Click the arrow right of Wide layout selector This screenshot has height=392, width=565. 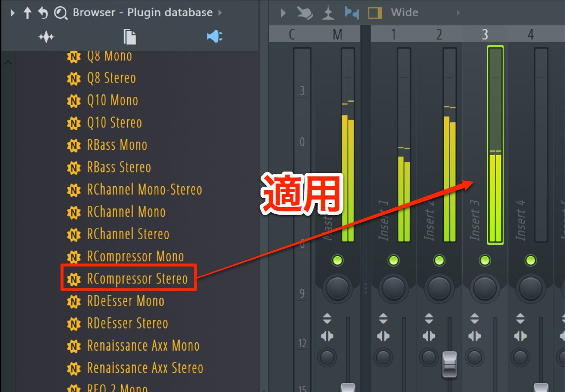tap(459, 13)
